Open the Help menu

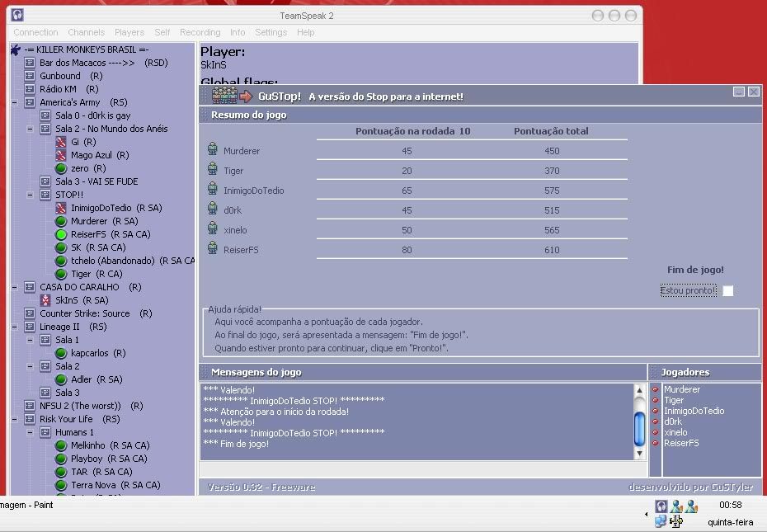(305, 32)
